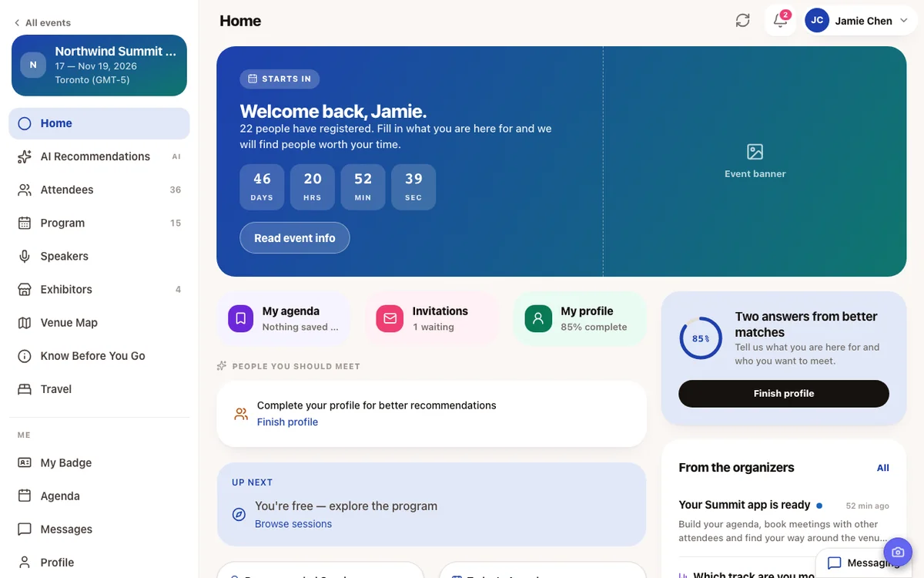
Task: Click the Finish profile link under recommendations
Action: (287, 422)
